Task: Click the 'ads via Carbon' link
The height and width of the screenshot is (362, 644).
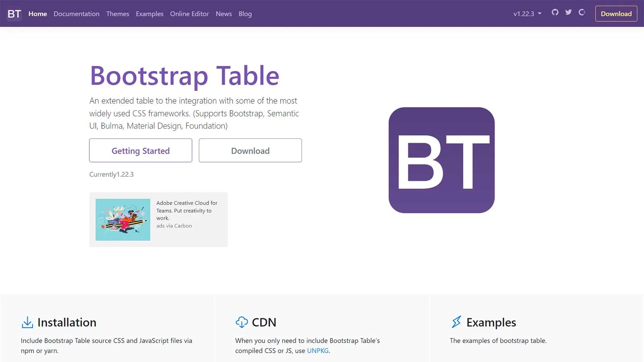Action: tap(174, 226)
